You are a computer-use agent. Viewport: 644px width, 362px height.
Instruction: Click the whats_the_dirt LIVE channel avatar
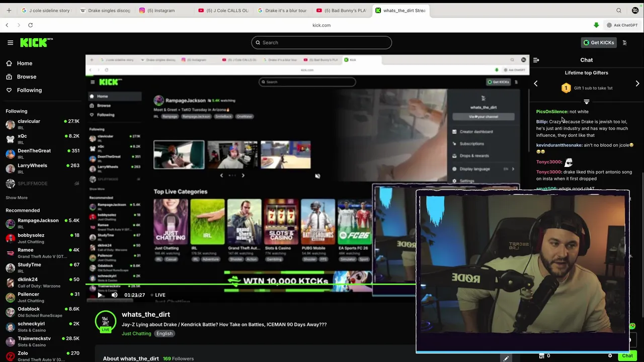106,322
